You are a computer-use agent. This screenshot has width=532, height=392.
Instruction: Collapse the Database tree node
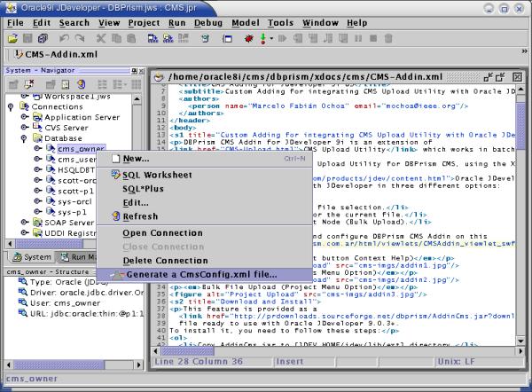pyautogui.click(x=24, y=138)
